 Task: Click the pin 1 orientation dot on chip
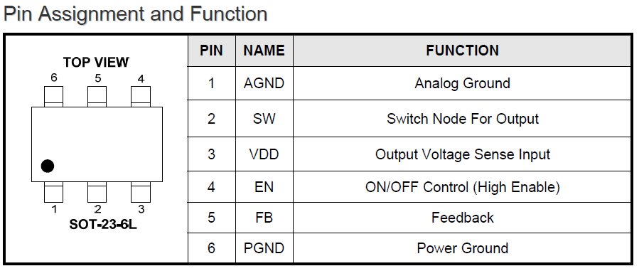[x=48, y=166]
